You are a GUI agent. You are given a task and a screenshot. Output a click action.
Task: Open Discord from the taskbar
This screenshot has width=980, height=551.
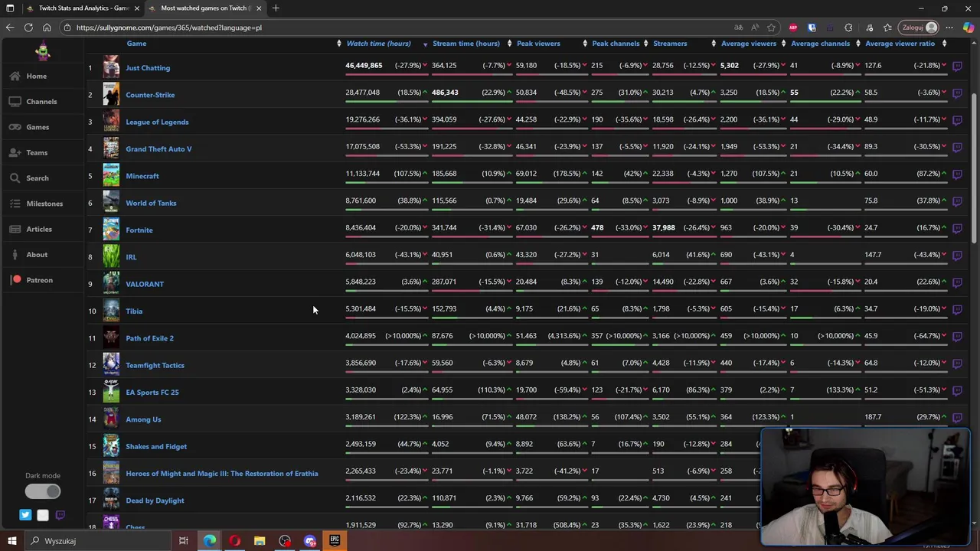pyautogui.click(x=310, y=541)
